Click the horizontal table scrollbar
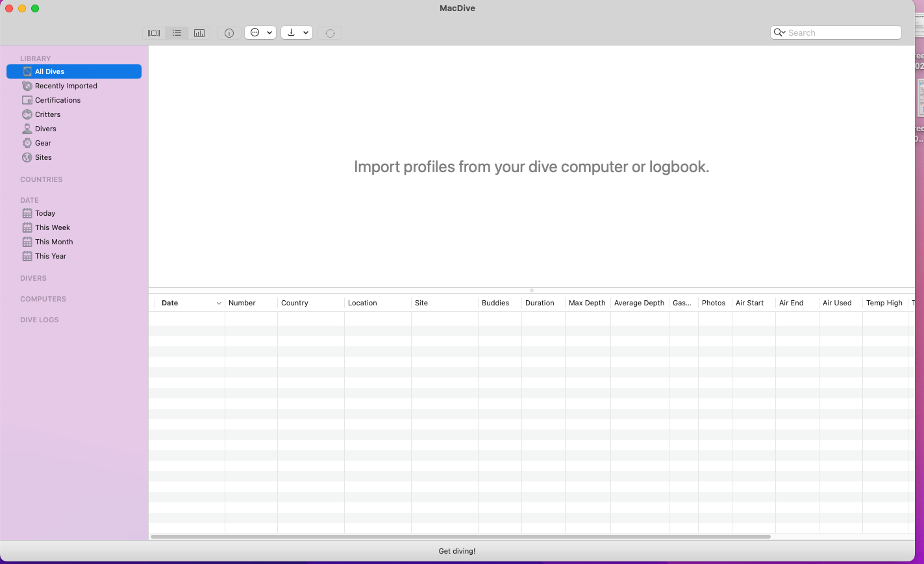Screen dimensions: 924x564 point(460,537)
